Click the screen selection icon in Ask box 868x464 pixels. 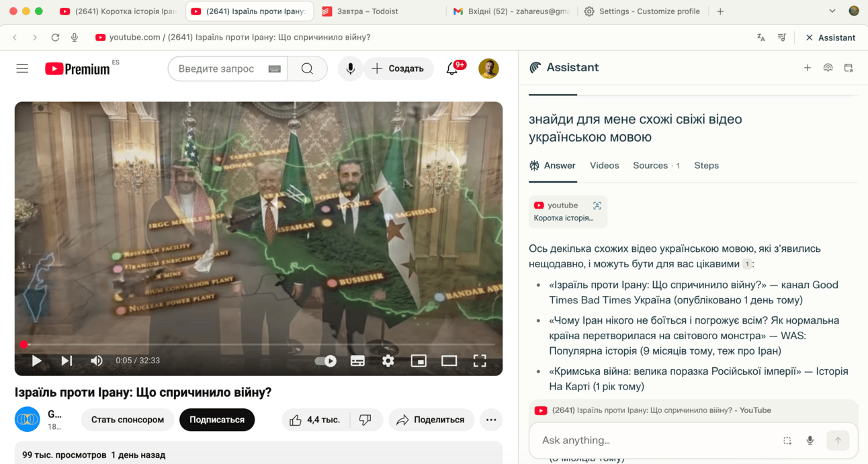pos(787,440)
